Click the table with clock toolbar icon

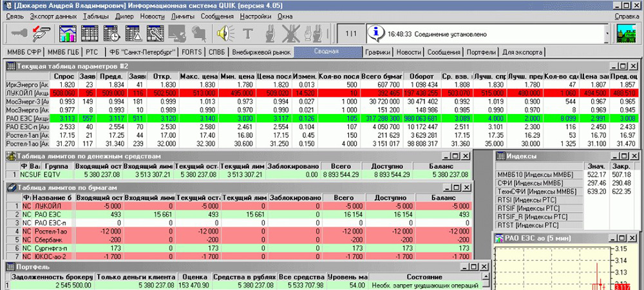(x=111, y=34)
